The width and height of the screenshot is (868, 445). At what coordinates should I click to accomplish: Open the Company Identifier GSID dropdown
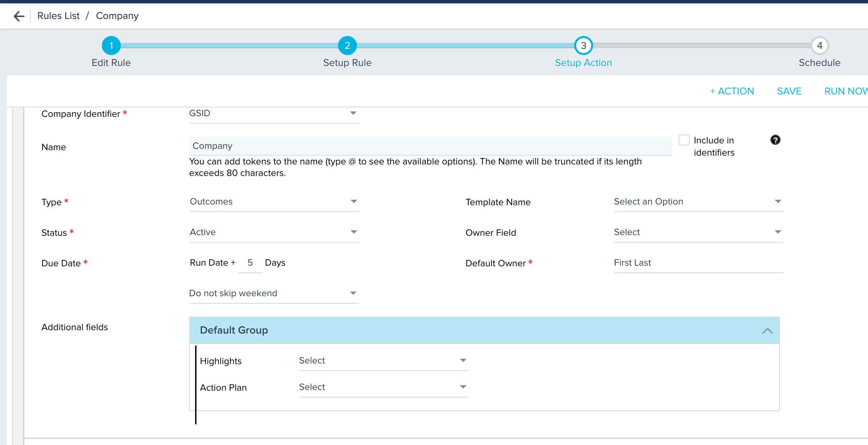[273, 113]
